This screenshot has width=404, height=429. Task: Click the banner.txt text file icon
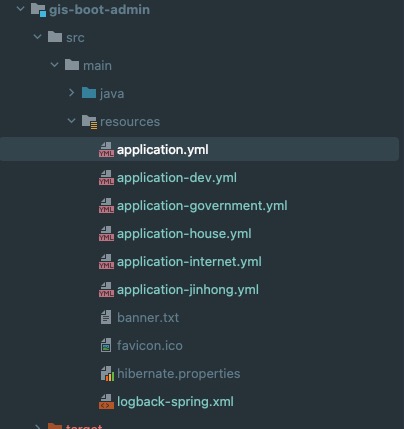click(x=106, y=317)
